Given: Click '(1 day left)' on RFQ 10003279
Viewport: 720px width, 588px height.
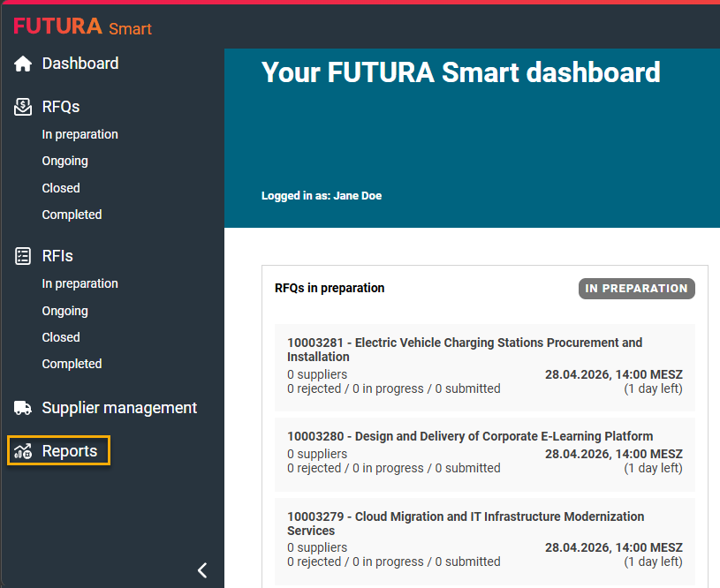Looking at the screenshot, I should (x=653, y=562).
